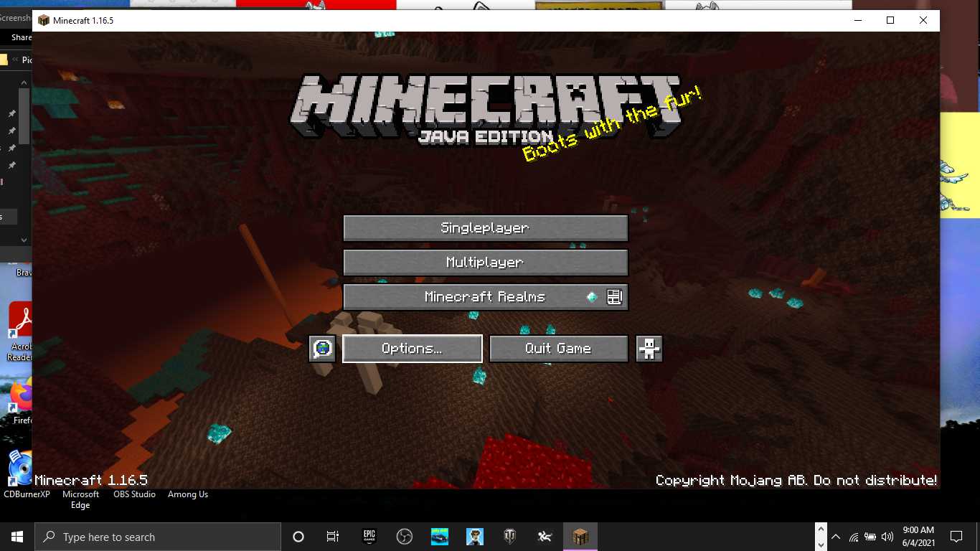The image size is (980, 551).
Task: Open Minecraft Realms
Action: [x=486, y=297]
